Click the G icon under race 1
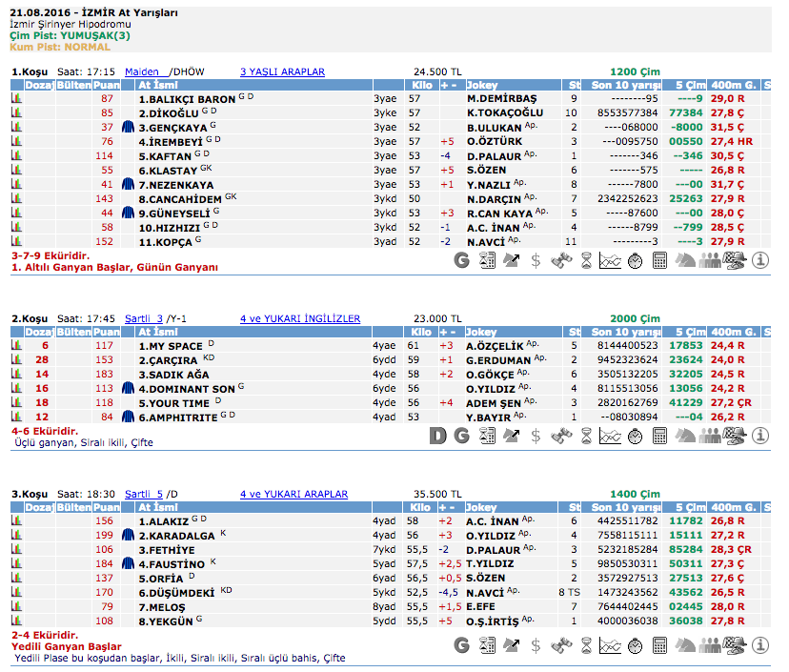Image resolution: width=789 pixels, height=672 pixels. (462, 260)
